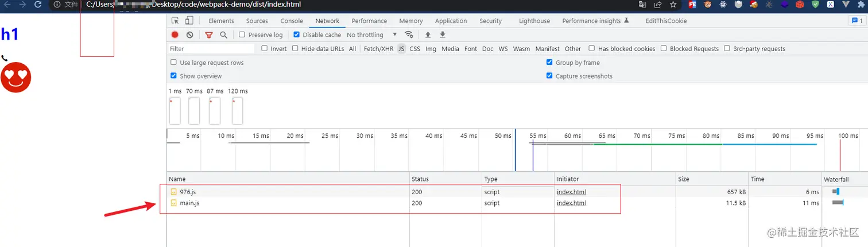Open the Security tab
The height and width of the screenshot is (247, 868).
(490, 21)
